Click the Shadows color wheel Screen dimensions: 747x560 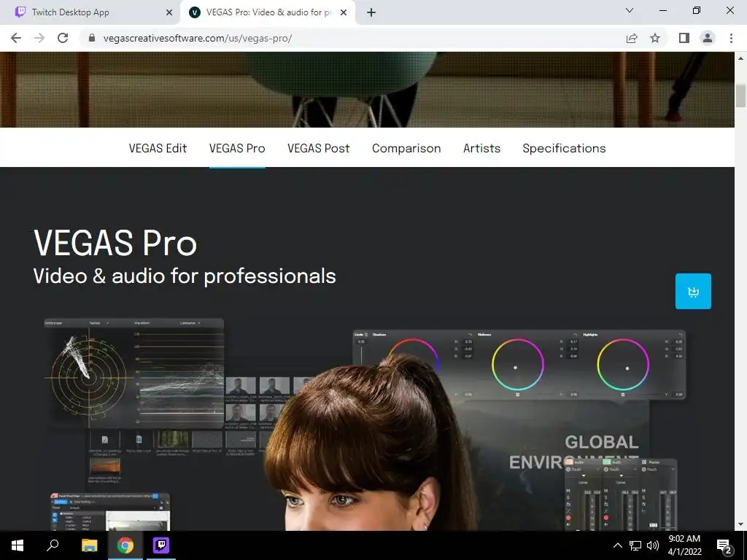point(413,356)
